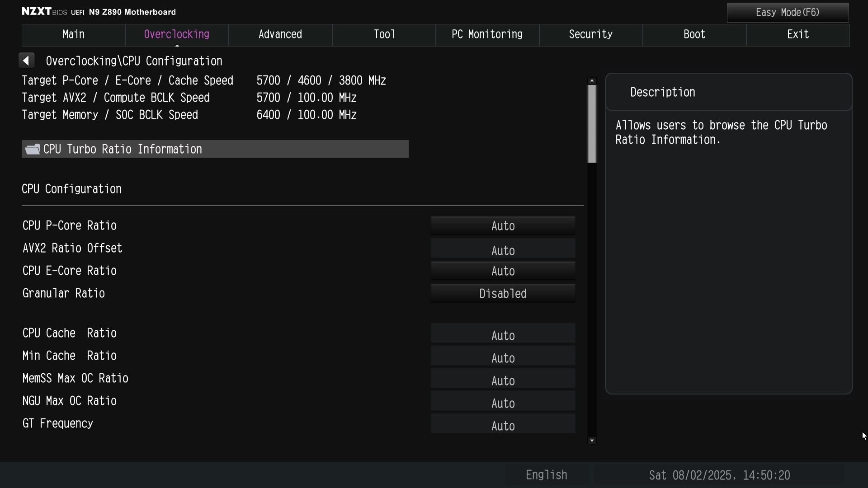Open the Boot tab
868x488 pixels.
(x=694, y=35)
